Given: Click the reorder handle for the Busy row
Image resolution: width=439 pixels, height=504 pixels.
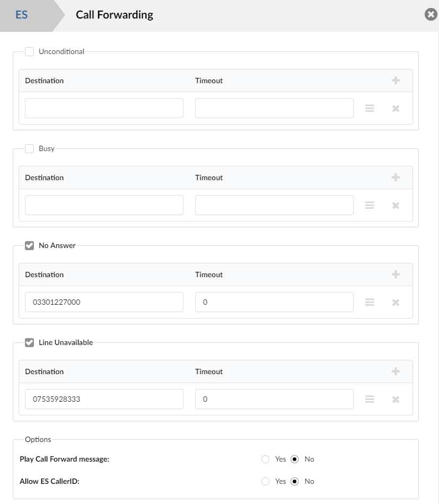Looking at the screenshot, I should point(370,206).
